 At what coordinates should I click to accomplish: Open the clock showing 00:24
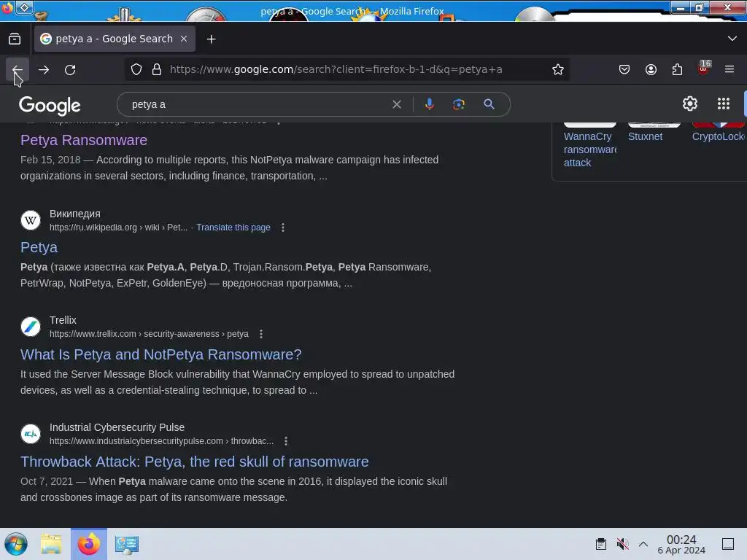tap(681, 544)
